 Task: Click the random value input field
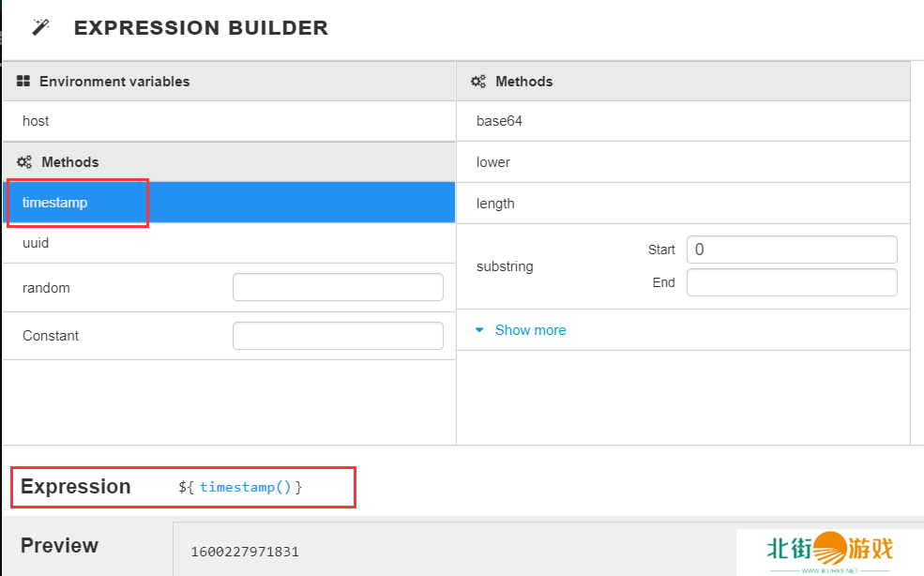coord(338,287)
